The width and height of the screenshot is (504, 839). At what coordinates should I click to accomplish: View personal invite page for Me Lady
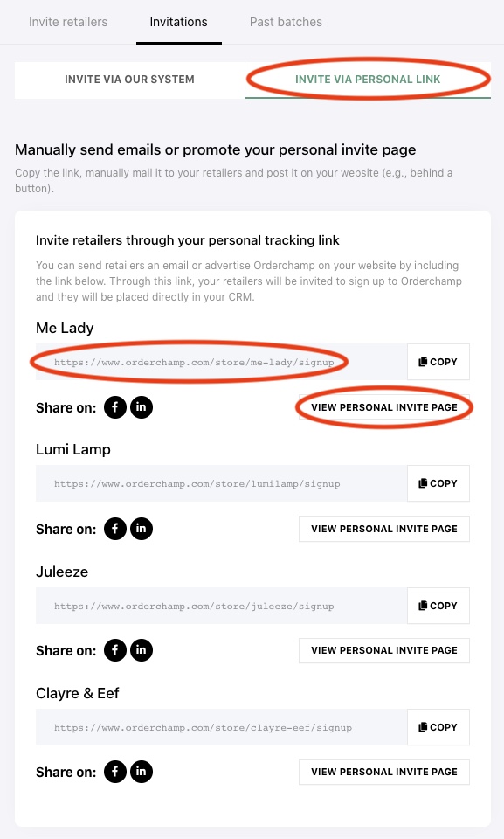[x=384, y=407]
